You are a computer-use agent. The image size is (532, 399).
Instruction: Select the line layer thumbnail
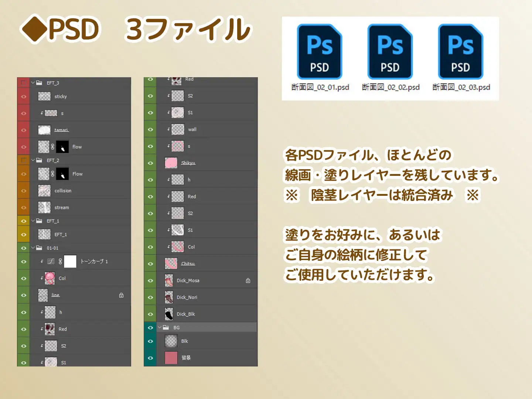43,295
